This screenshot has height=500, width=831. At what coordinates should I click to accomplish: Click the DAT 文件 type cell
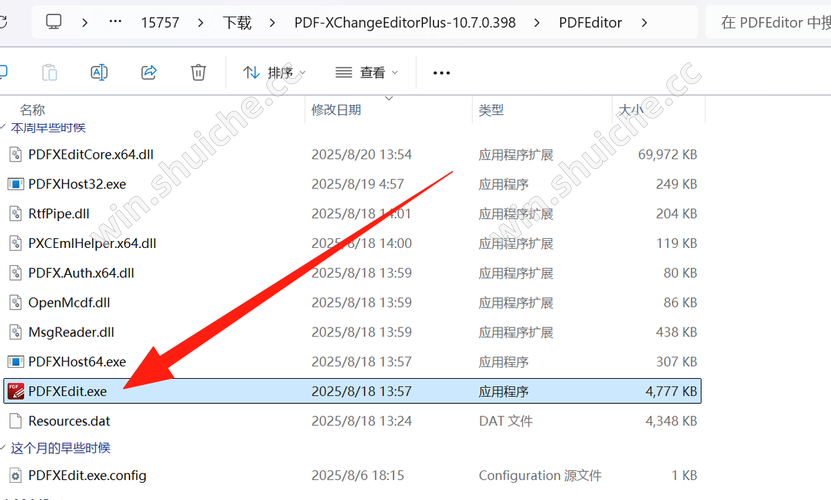coord(506,421)
